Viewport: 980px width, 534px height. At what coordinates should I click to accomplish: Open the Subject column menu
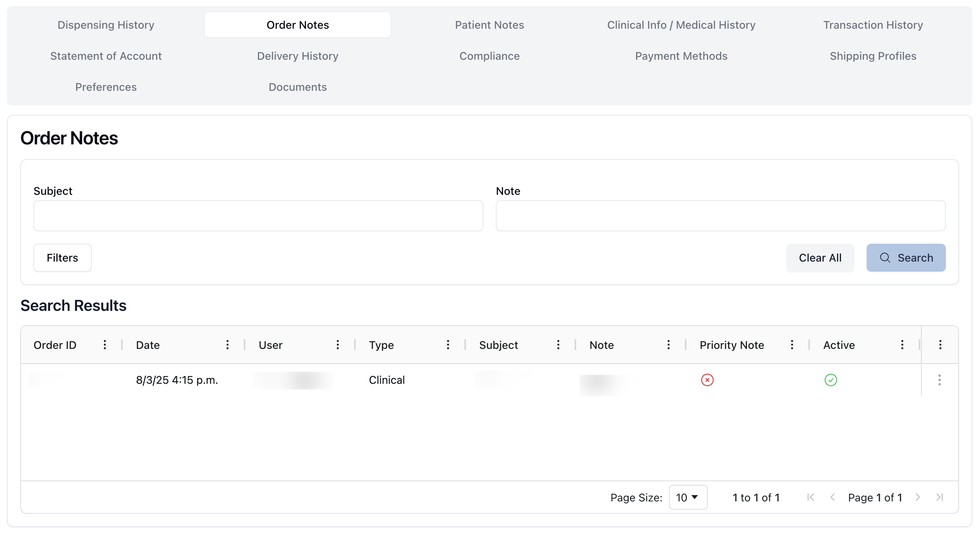tap(558, 345)
